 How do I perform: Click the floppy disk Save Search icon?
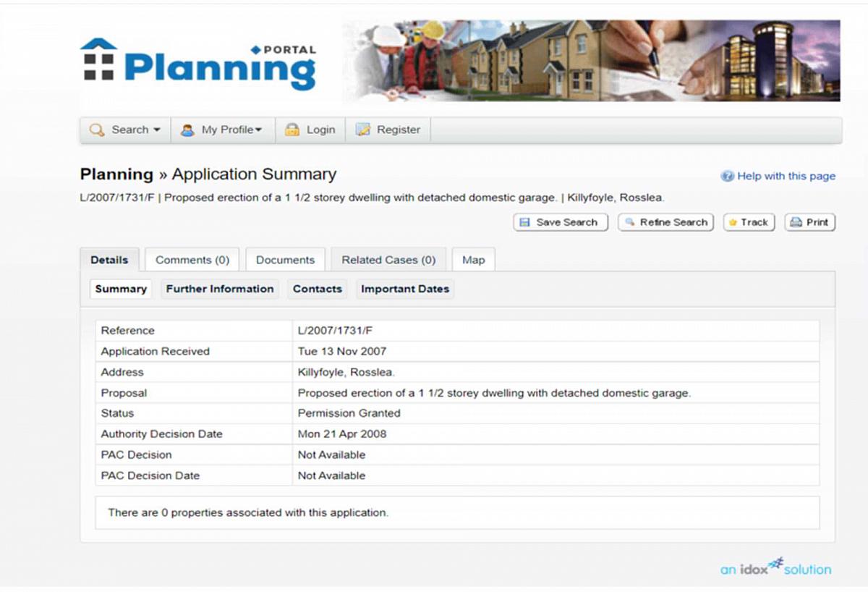524,222
